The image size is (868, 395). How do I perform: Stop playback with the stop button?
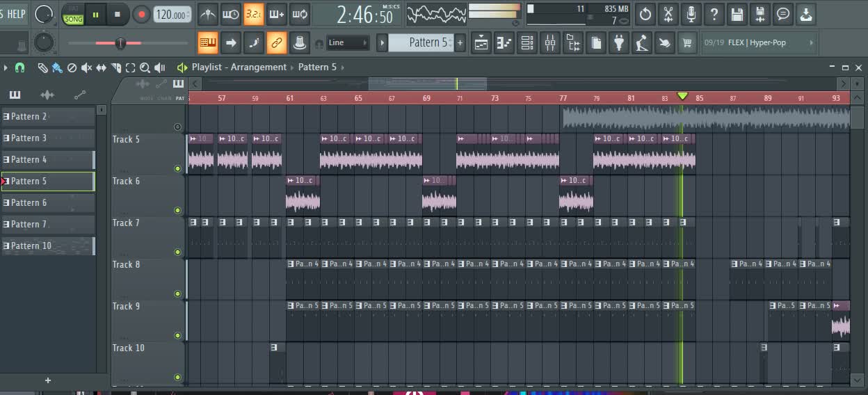coord(117,14)
